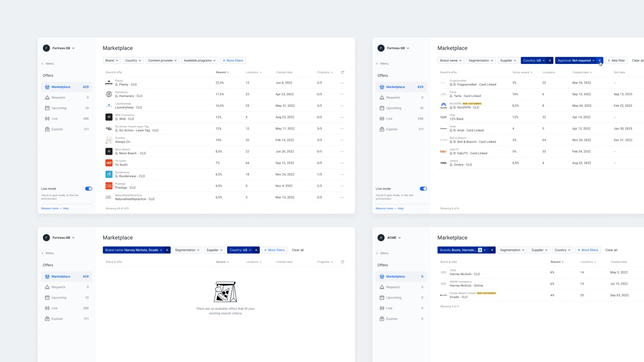644x362 pixels.
Task: Open the unselected Brand name filter dropdown
Action: 451,60
